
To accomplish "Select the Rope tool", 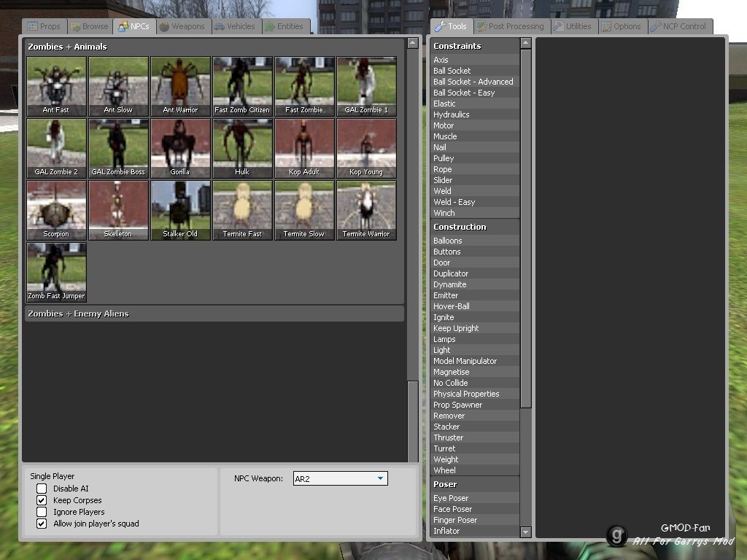I will pyautogui.click(x=474, y=169).
